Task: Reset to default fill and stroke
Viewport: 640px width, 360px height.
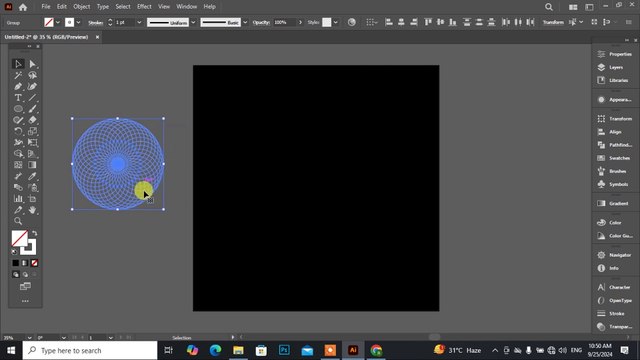Action: click(x=15, y=251)
